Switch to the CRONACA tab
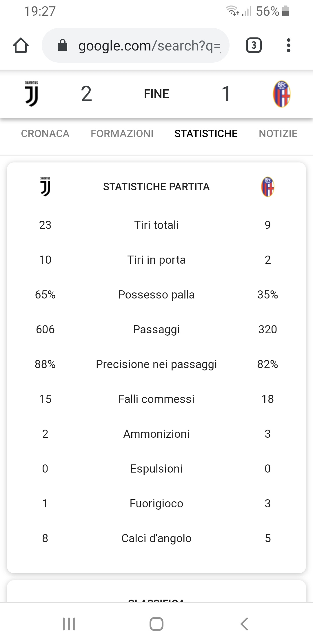This screenshot has height=644, width=313. coord(45,134)
